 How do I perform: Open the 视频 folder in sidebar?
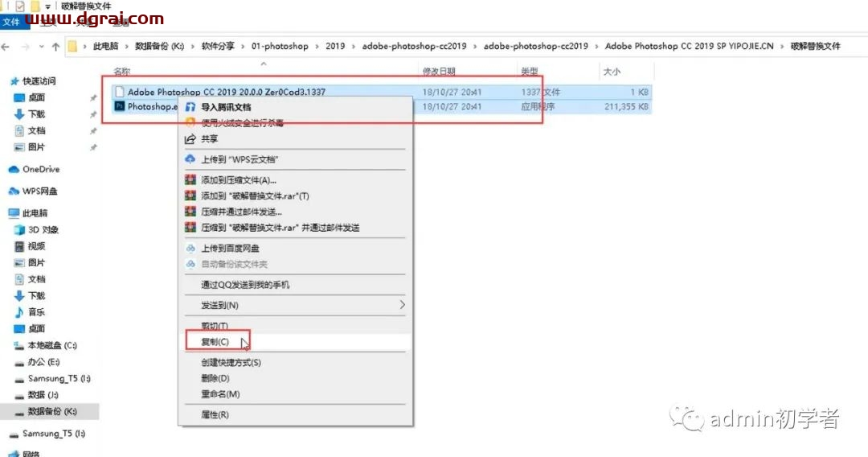pyautogui.click(x=36, y=246)
